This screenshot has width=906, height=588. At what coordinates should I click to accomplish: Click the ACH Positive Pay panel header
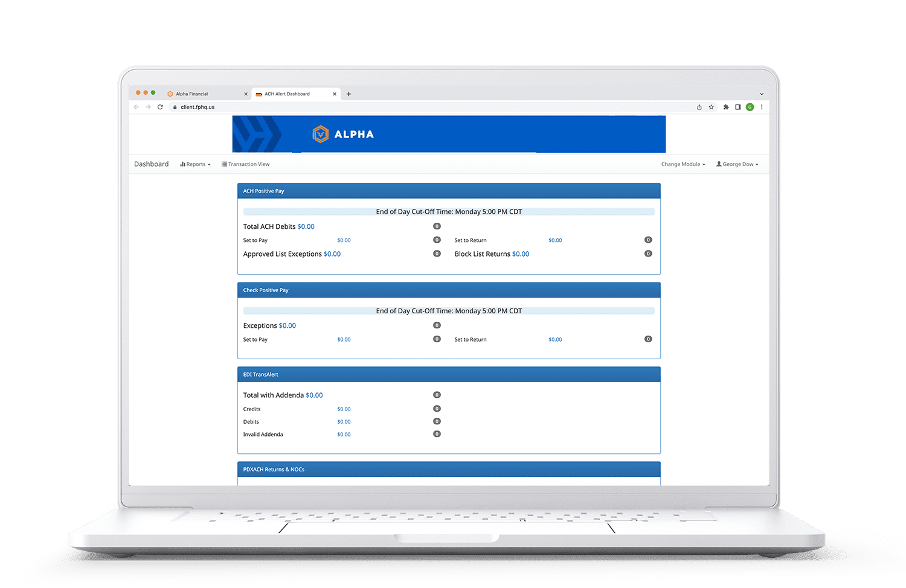click(x=449, y=191)
